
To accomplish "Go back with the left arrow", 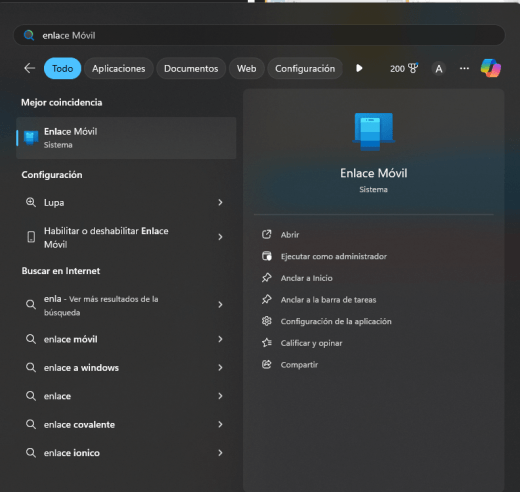I will coord(30,68).
